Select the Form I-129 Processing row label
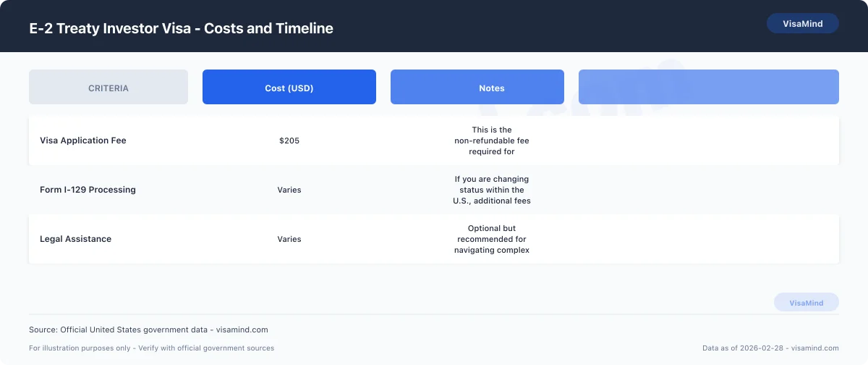The width and height of the screenshot is (868, 365). 88,190
